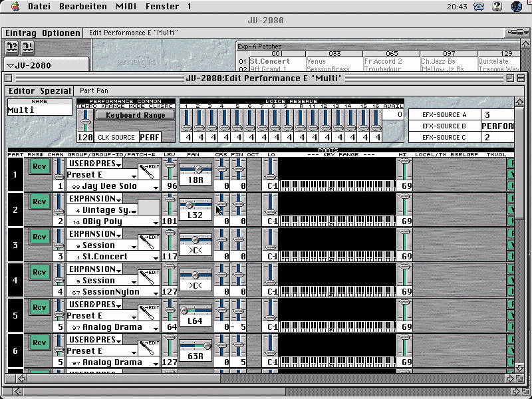Click the level slider on part 1

(170, 170)
